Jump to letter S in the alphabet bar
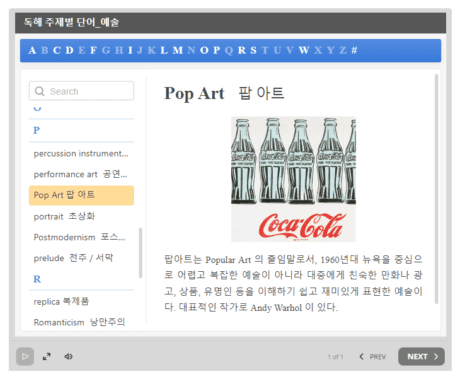The image size is (460, 379). coord(254,50)
